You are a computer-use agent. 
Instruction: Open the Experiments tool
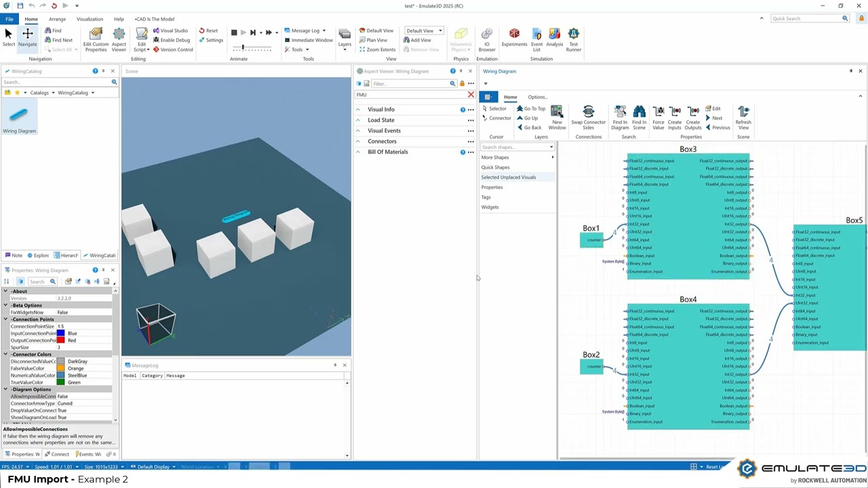click(514, 37)
